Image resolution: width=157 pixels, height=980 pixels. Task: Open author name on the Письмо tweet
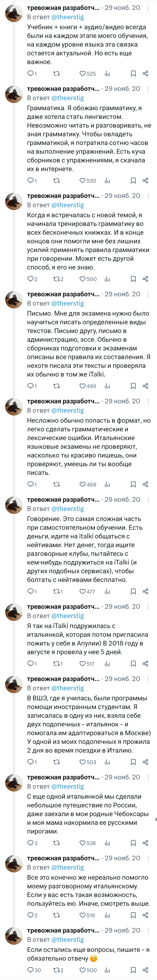tap(63, 294)
